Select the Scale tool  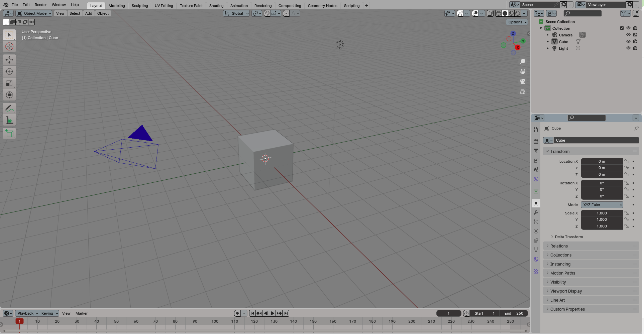(9, 83)
